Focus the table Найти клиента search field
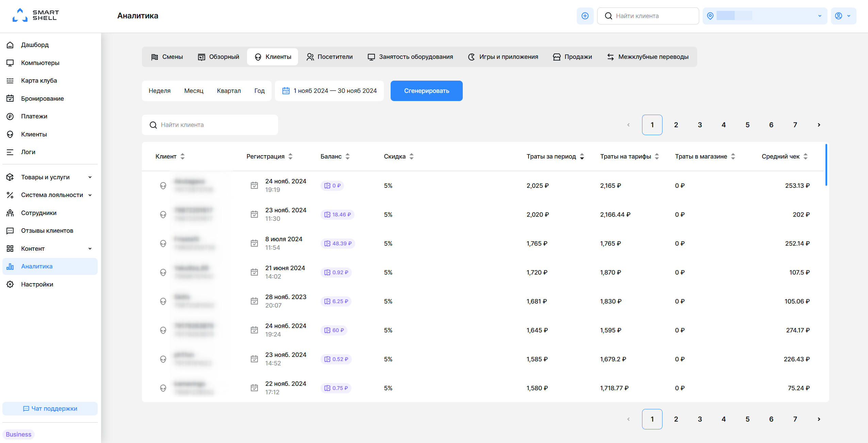This screenshot has width=868, height=443. click(210, 125)
